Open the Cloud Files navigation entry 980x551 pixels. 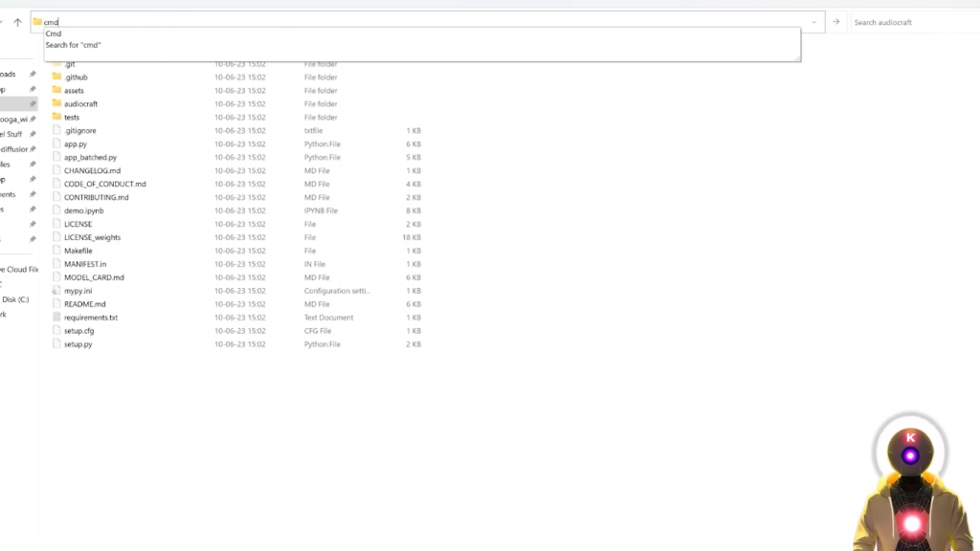(x=19, y=269)
